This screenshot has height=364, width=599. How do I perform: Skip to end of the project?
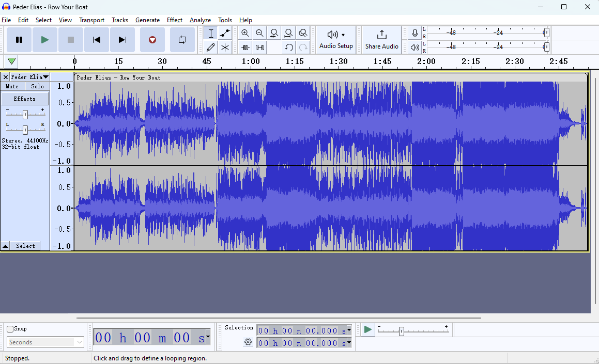(122, 40)
